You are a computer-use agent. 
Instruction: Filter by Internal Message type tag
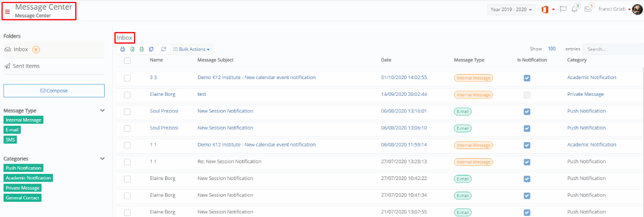[23, 120]
